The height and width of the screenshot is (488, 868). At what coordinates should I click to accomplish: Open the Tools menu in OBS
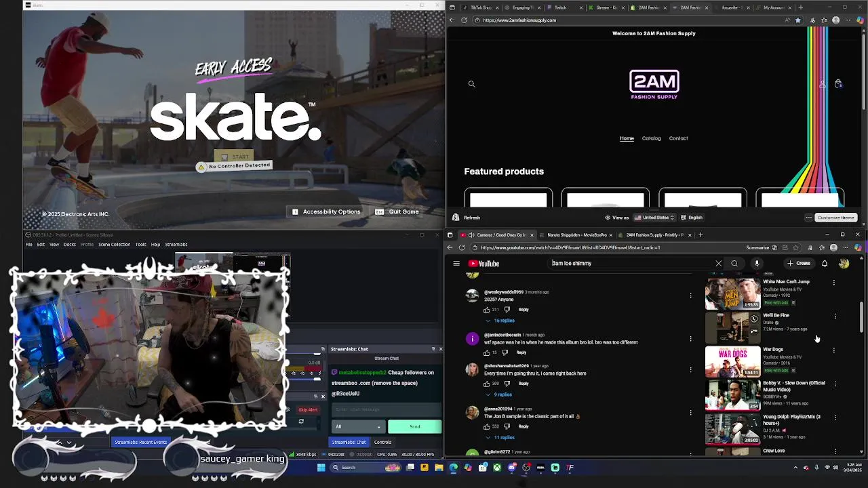coord(140,245)
